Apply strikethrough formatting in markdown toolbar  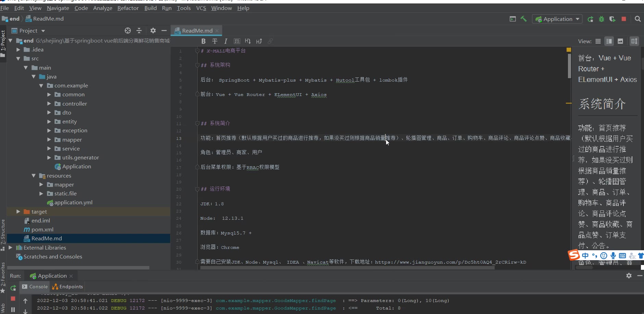click(x=215, y=41)
